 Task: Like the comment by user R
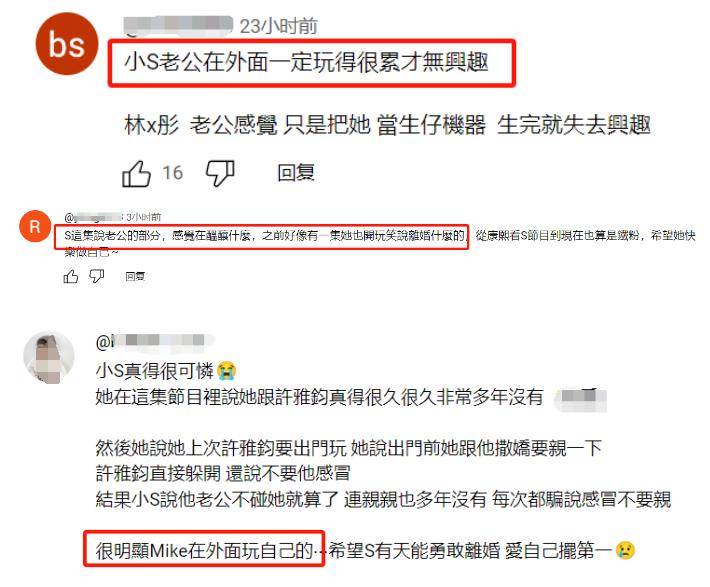point(71,276)
